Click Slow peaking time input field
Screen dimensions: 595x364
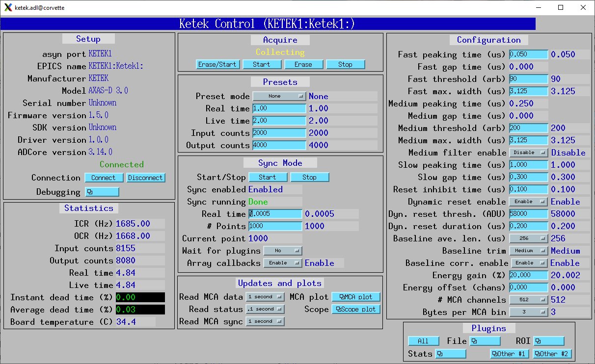point(528,165)
